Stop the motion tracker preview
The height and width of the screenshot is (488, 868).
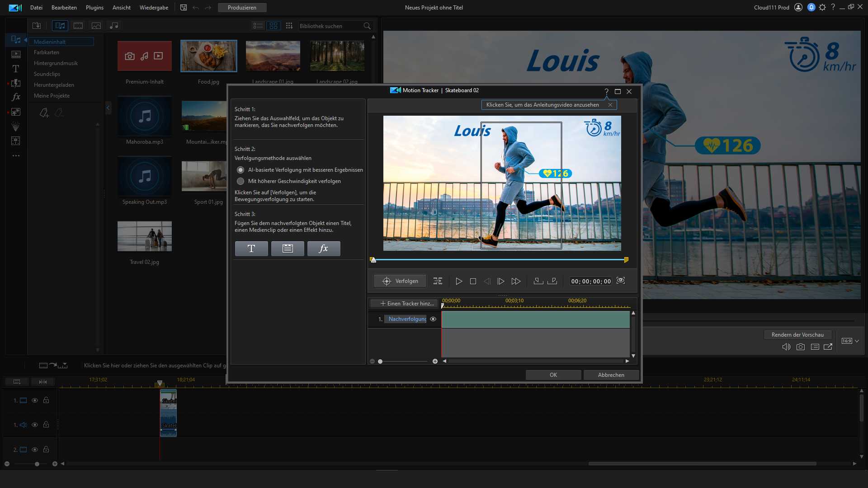[x=473, y=281]
